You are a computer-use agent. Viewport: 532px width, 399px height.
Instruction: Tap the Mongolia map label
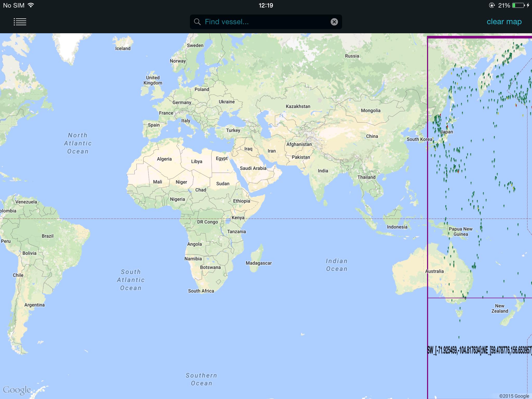371,110
